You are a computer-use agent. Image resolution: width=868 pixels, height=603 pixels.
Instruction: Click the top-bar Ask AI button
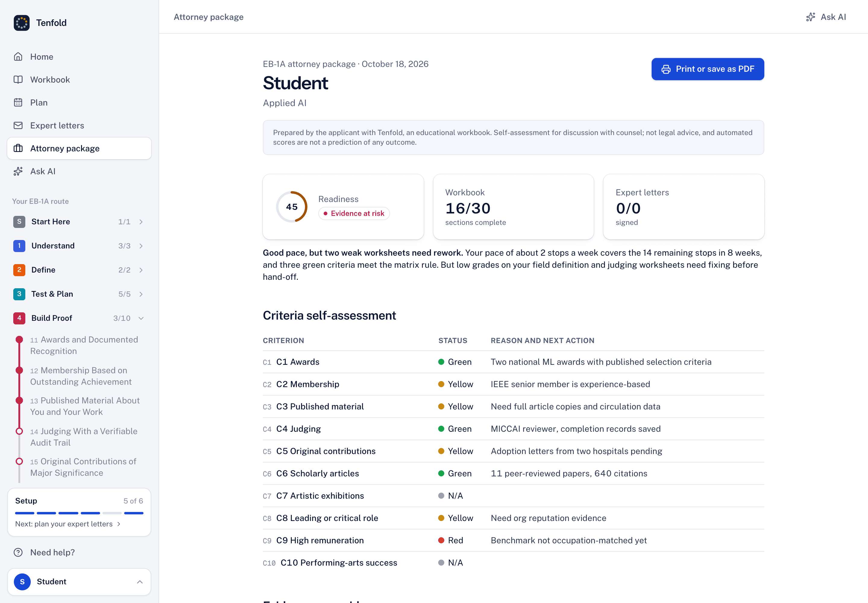(826, 17)
